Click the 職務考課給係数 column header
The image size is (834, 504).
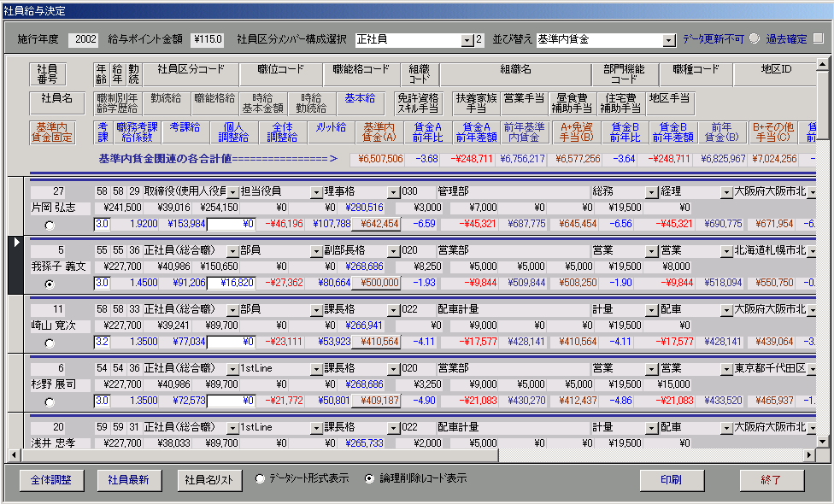[x=138, y=132]
